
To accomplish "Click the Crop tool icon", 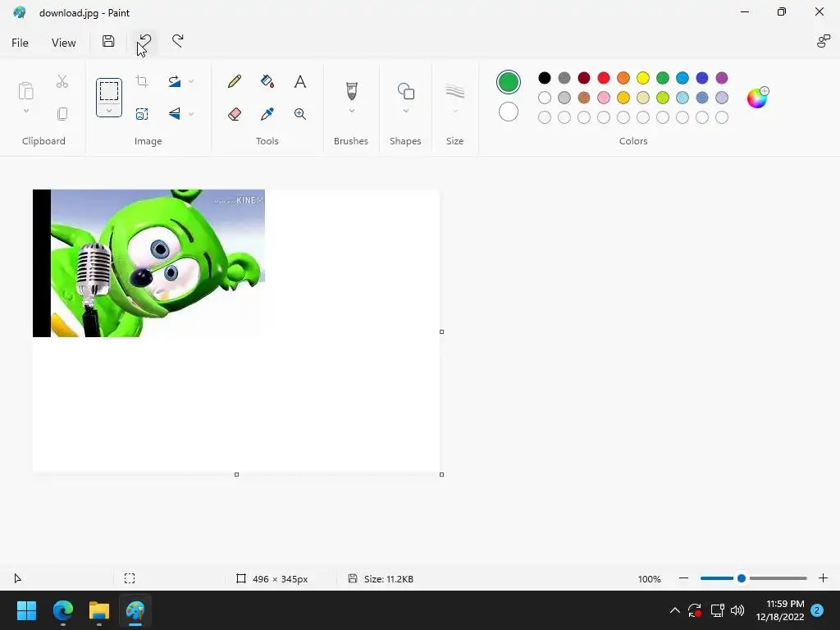I will (x=142, y=81).
